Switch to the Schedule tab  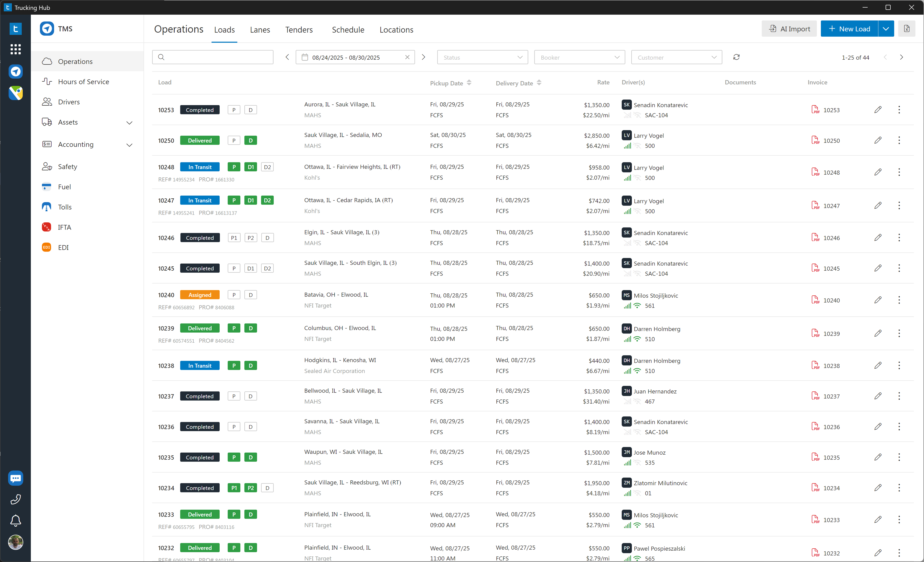click(x=348, y=30)
